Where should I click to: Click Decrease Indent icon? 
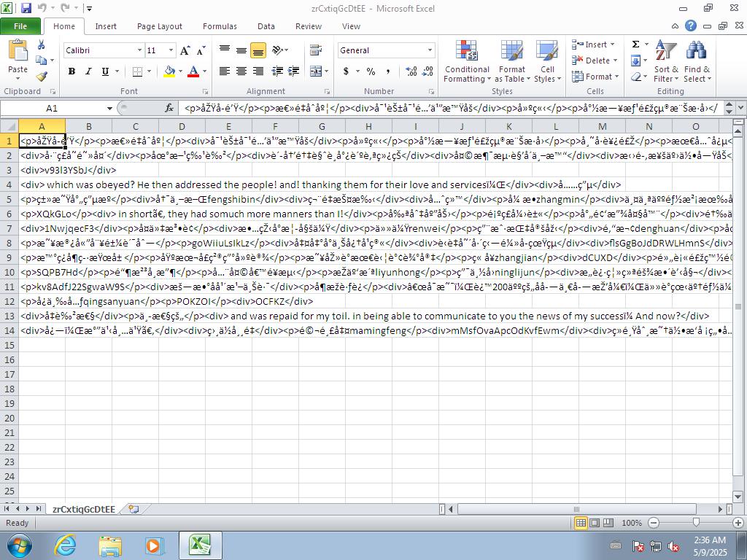tap(277, 71)
